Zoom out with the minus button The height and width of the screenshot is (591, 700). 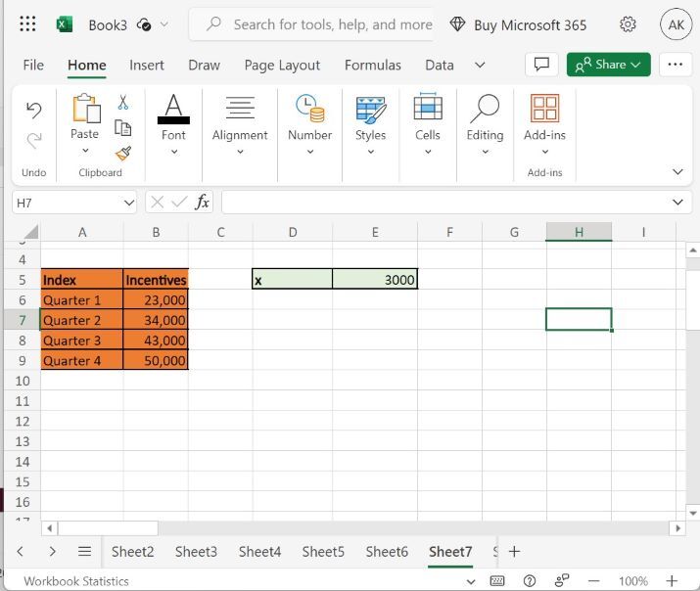pos(593,581)
